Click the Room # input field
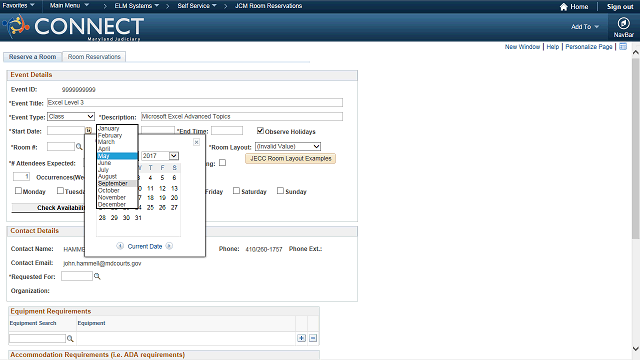The width and height of the screenshot is (640, 360). point(61,147)
